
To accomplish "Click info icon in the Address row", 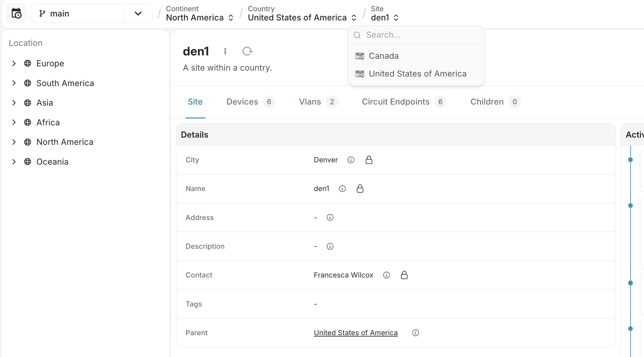I will pyautogui.click(x=330, y=217).
